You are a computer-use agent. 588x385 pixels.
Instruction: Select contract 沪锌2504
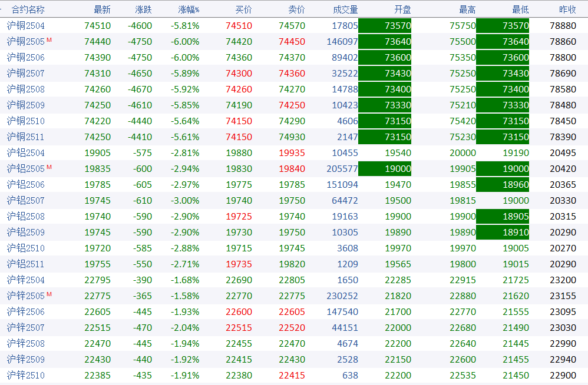[x=25, y=280]
